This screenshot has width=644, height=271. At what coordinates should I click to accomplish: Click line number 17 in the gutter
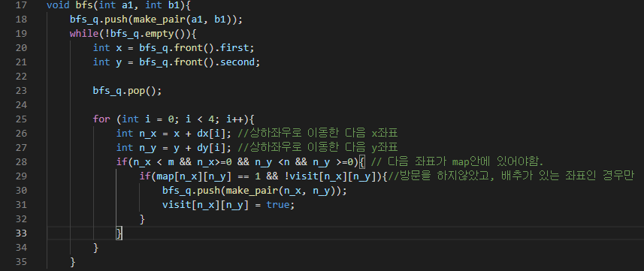(x=20, y=5)
